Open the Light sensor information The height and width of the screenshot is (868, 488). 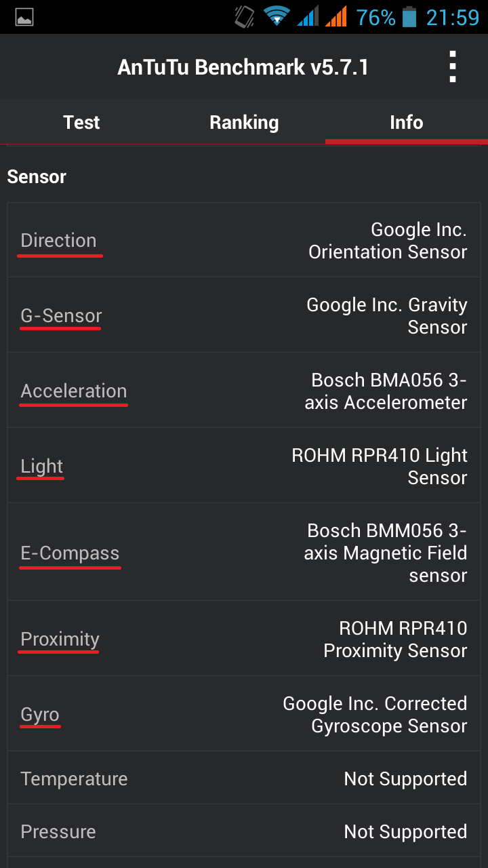(40, 466)
